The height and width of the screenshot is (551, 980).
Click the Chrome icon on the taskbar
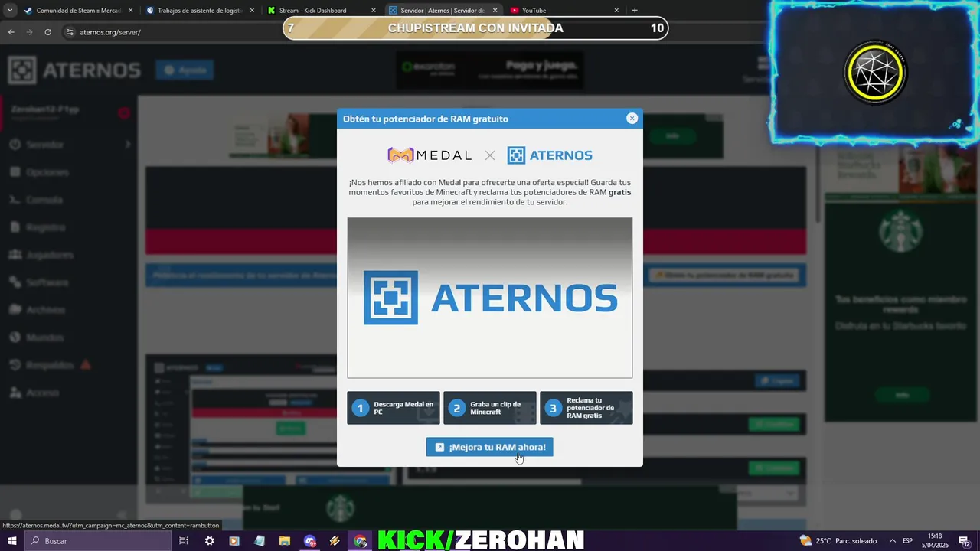[360, 541]
